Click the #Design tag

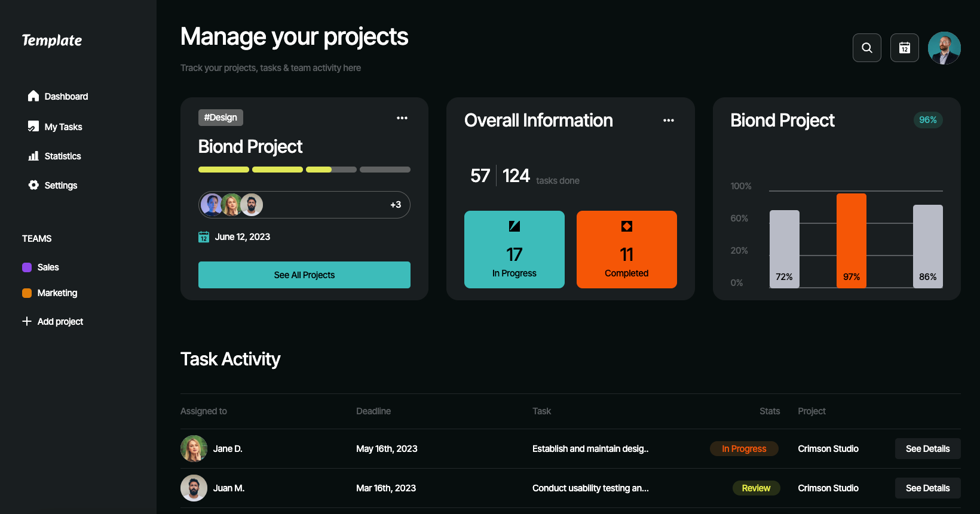click(x=220, y=118)
